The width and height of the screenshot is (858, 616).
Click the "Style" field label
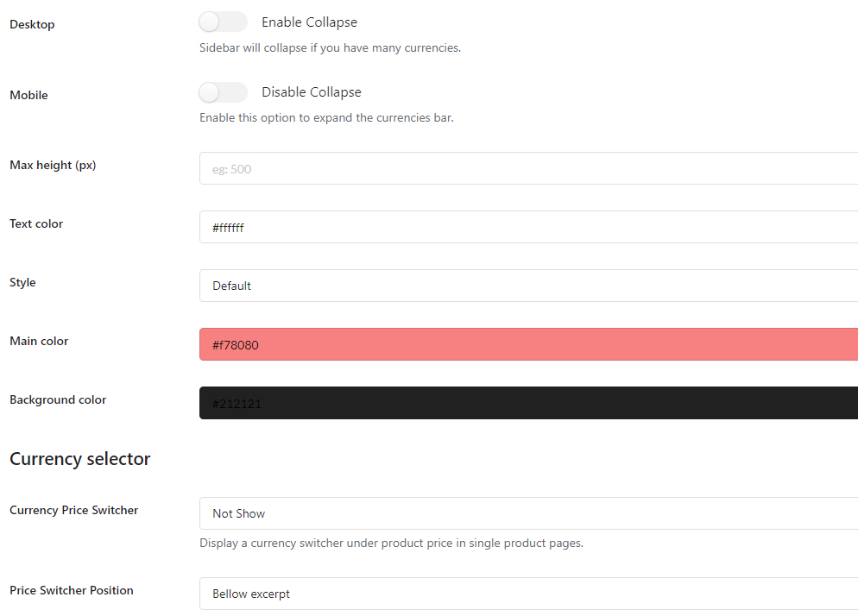tap(22, 282)
